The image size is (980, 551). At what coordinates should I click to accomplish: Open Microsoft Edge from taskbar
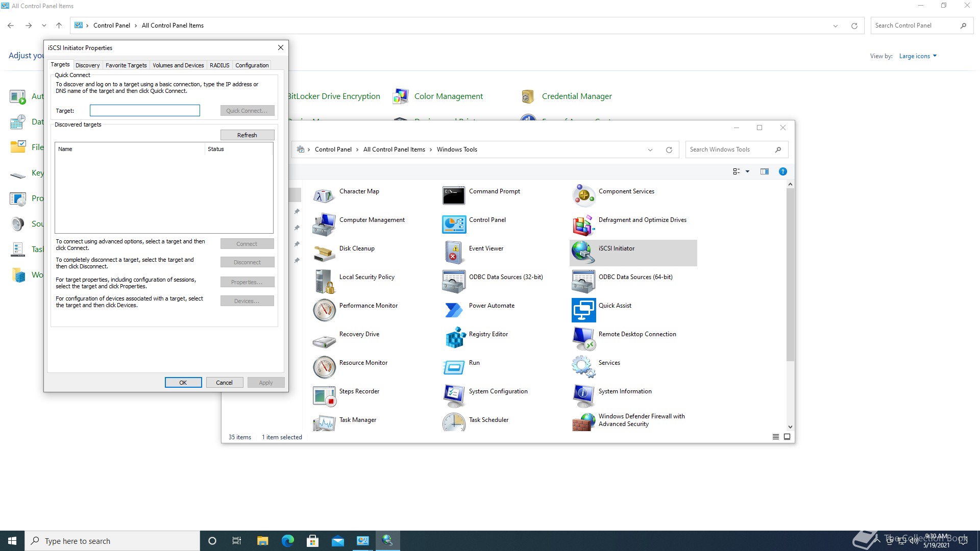(288, 541)
